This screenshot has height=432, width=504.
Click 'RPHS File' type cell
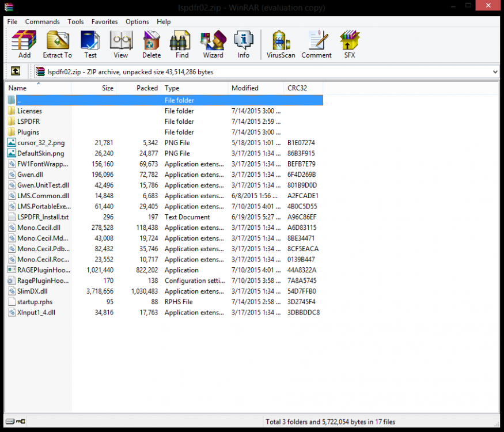tap(179, 302)
